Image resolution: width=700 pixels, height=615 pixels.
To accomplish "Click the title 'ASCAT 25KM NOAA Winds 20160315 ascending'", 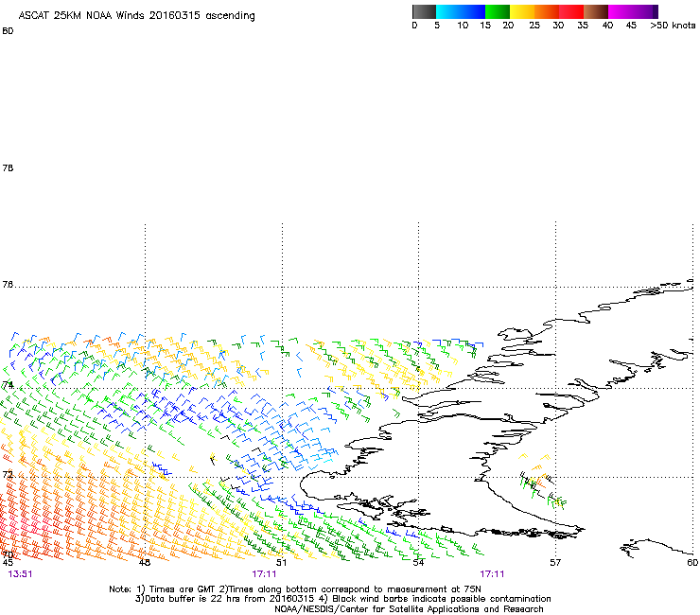I will 136,16.
